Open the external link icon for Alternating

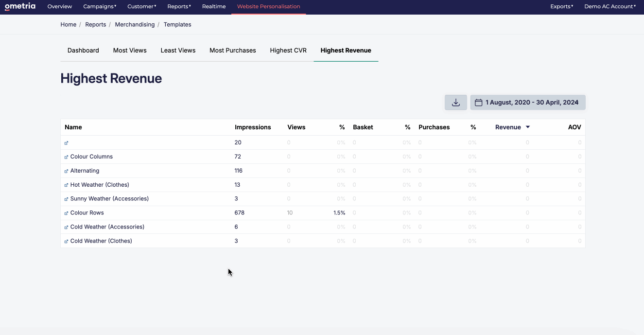click(67, 171)
